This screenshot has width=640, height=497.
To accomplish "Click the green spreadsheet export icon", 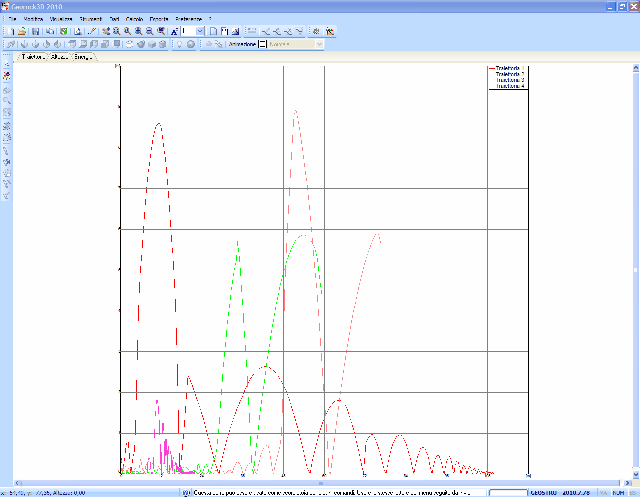I will coord(64,31).
